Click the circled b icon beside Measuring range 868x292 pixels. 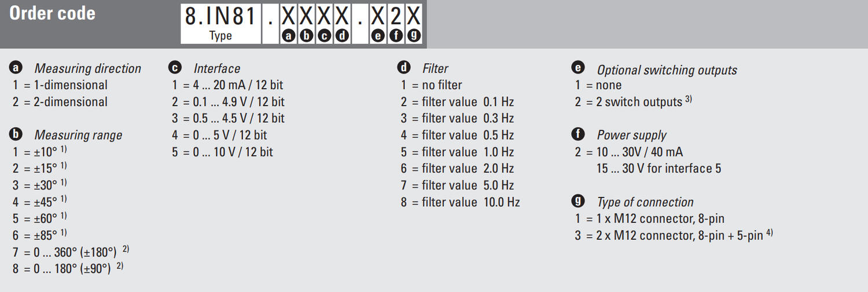(16, 134)
